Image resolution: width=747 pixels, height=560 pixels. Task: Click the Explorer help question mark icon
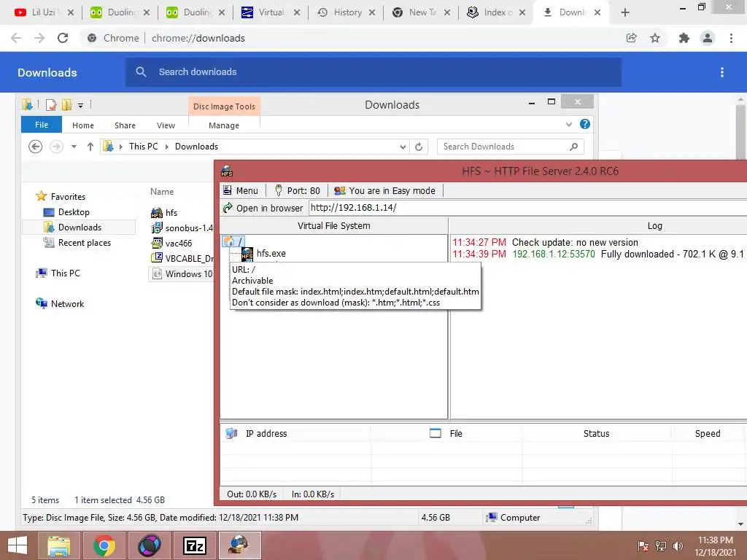tap(585, 124)
